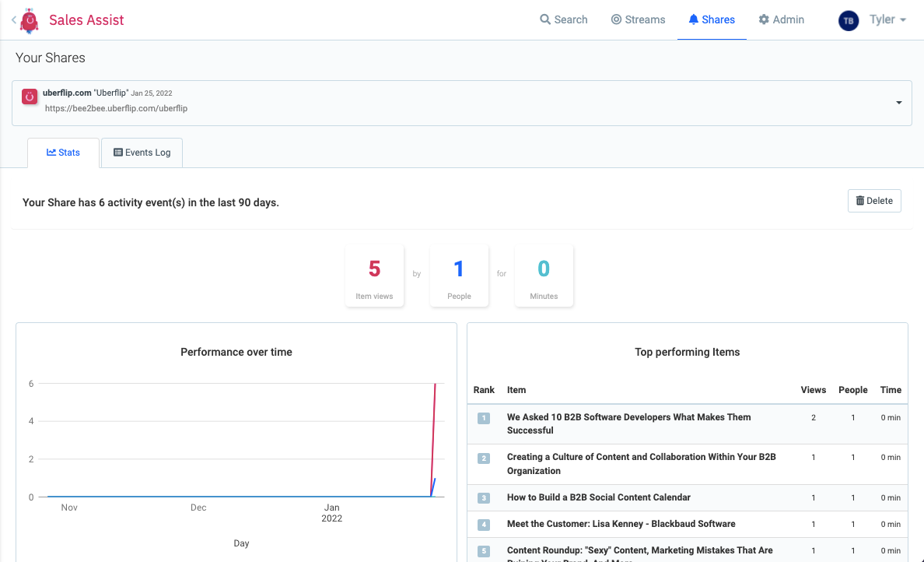
Task: Go to Streams in navigation
Action: tap(638, 19)
